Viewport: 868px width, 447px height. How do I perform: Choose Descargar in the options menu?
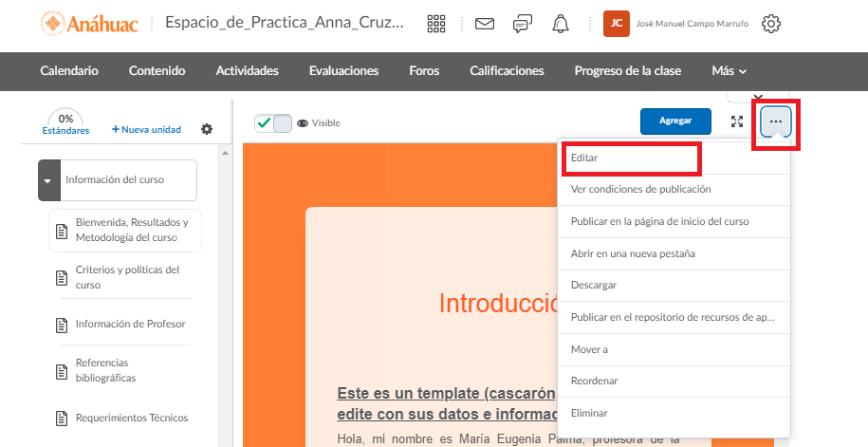[x=594, y=285]
